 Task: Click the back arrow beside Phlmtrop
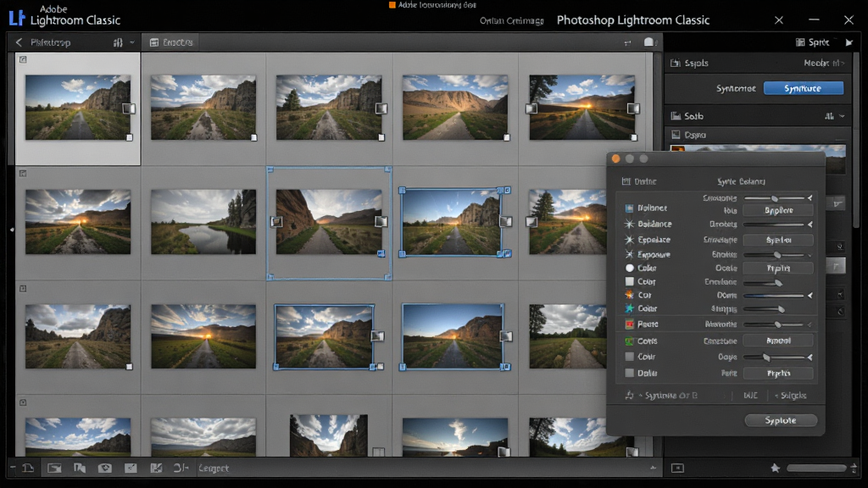(19, 42)
